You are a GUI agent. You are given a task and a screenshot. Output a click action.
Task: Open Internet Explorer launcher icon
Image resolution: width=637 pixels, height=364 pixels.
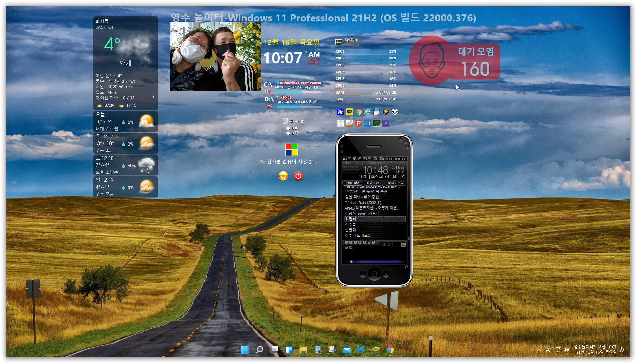point(368,112)
